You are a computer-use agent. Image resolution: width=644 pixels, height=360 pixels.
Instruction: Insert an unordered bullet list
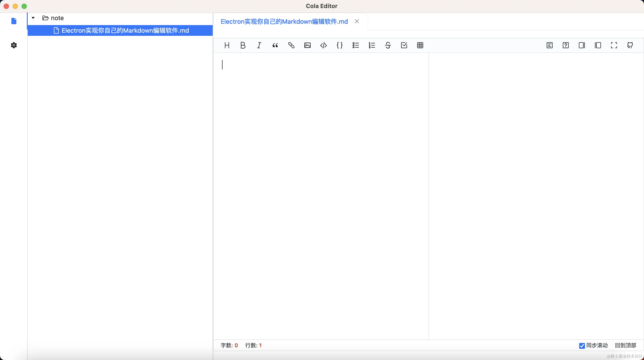point(356,45)
